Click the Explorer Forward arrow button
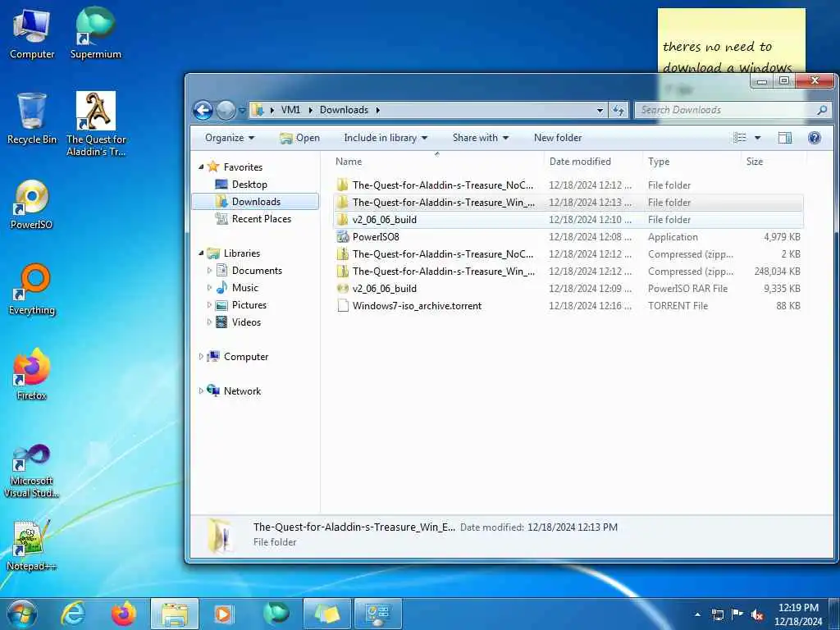The image size is (840, 630). pyautogui.click(x=226, y=111)
